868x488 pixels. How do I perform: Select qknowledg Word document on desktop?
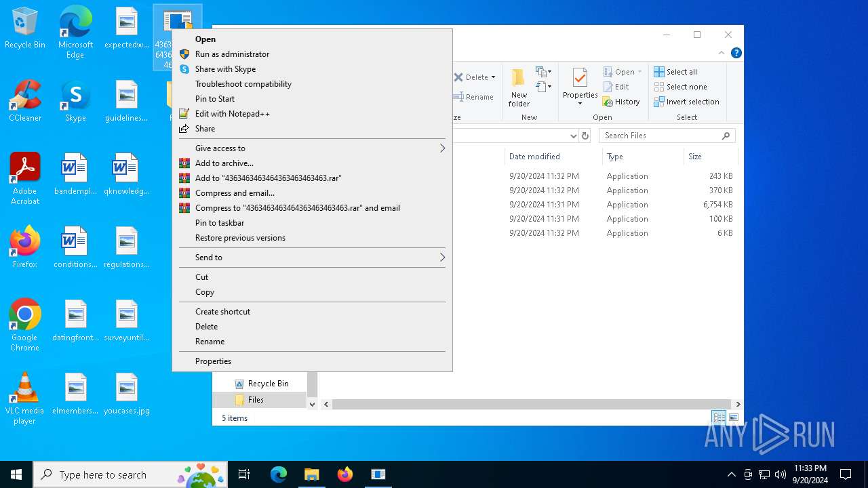tap(126, 175)
